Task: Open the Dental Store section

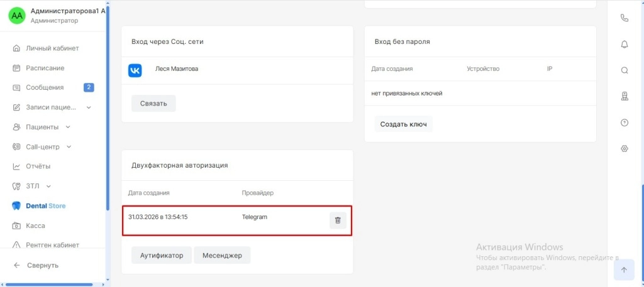Action: (45, 206)
